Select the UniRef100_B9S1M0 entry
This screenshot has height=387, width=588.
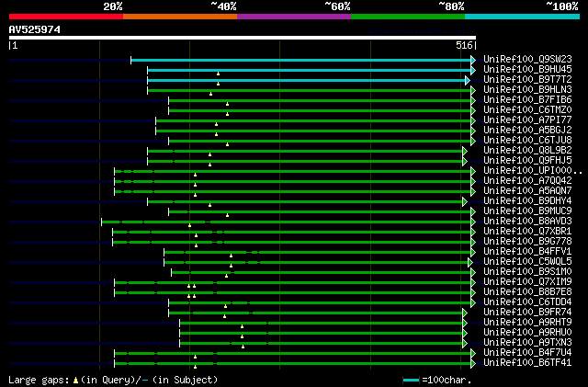(527, 272)
